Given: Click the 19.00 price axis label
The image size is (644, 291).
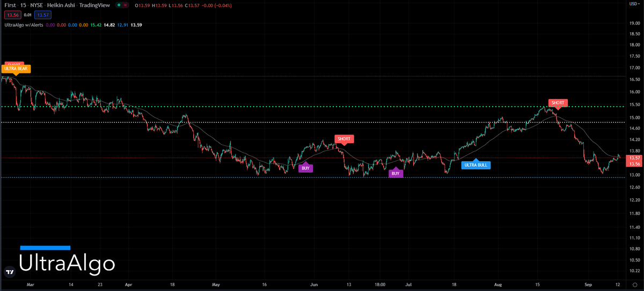Looking at the screenshot, I should coord(634,23).
